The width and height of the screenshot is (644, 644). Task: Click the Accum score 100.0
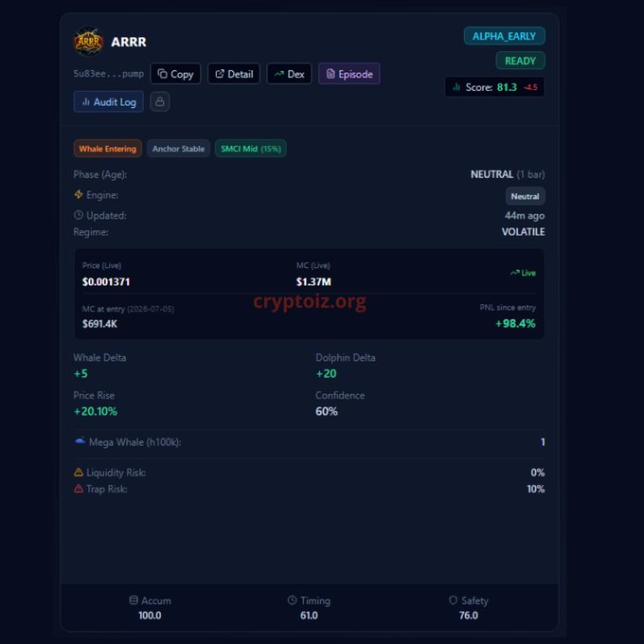pyautogui.click(x=150, y=616)
